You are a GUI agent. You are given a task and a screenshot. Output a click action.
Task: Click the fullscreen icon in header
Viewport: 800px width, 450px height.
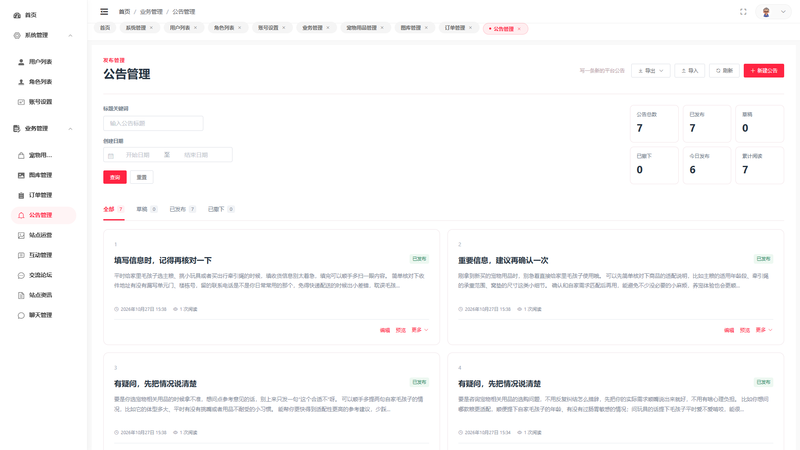pos(743,12)
